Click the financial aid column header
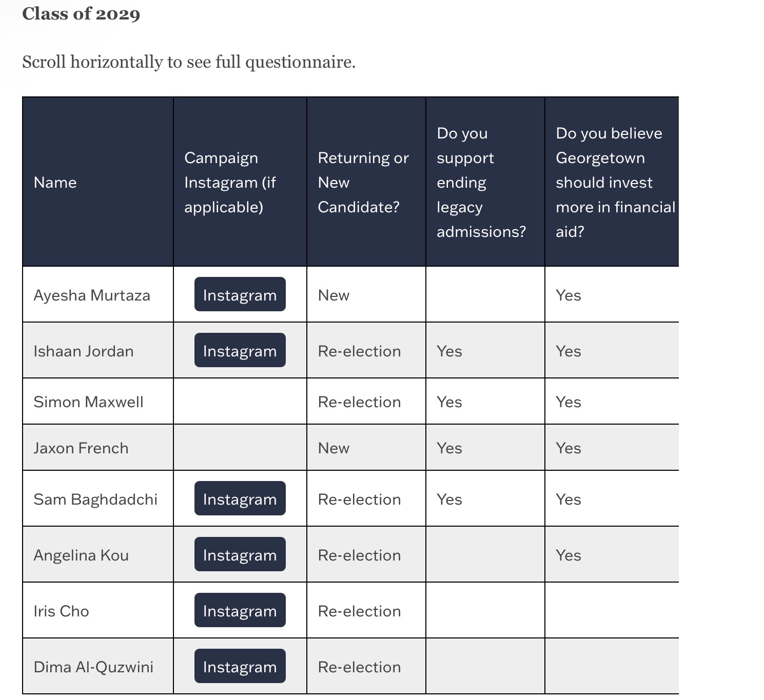 611,183
